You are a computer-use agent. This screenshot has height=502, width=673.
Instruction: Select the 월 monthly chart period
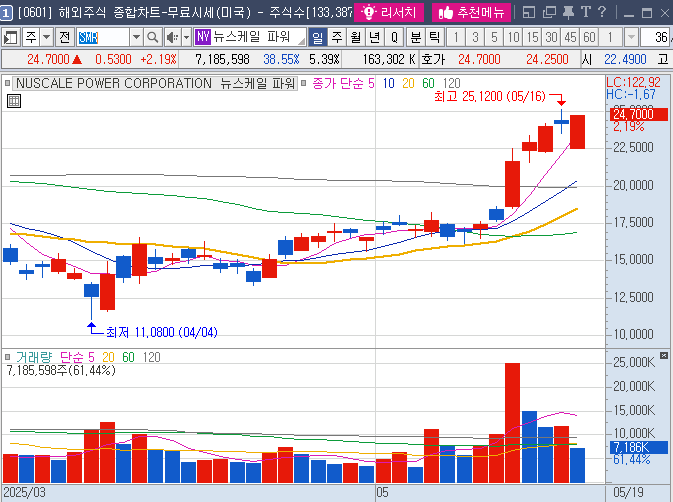[356, 38]
